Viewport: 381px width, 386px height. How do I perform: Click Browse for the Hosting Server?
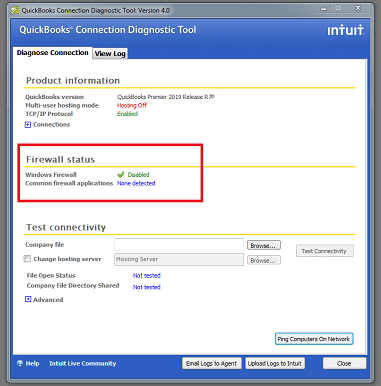[264, 260]
